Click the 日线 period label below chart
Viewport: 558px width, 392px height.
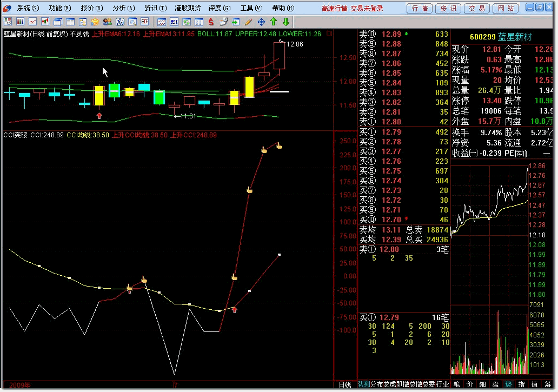click(x=345, y=384)
